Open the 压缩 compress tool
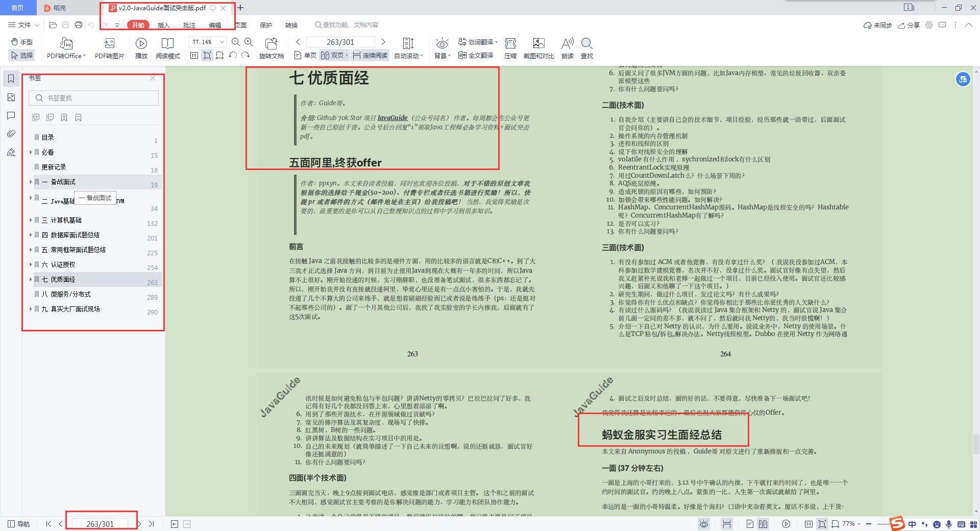 pyautogui.click(x=510, y=49)
